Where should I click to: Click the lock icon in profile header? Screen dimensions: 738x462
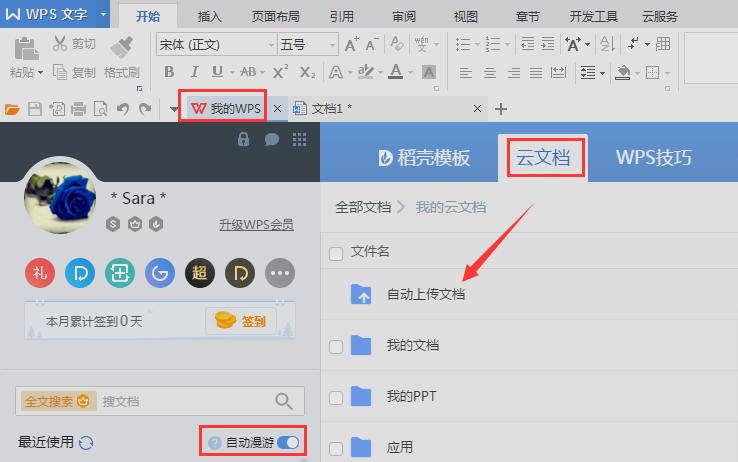tap(243, 139)
